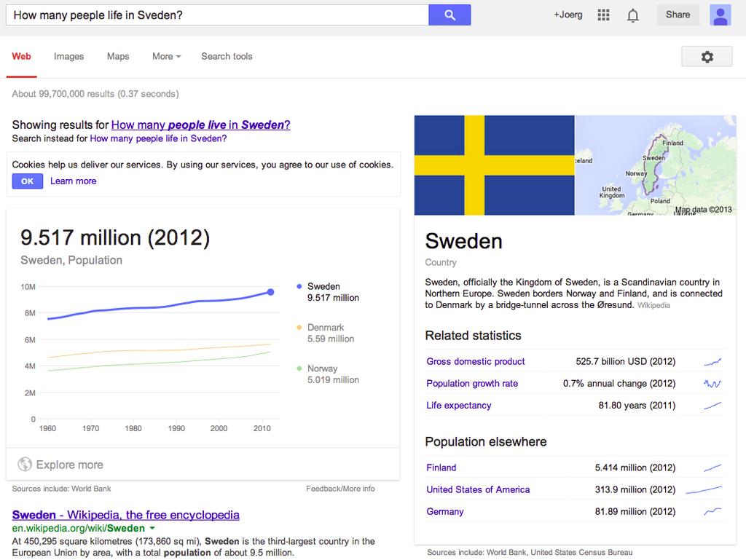Click the blue search magnifier button
Image resolution: width=746 pixels, height=560 pixels.
click(x=449, y=15)
